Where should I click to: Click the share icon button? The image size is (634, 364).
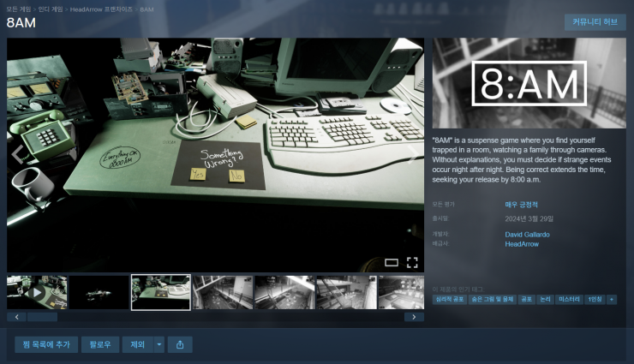pyautogui.click(x=180, y=344)
